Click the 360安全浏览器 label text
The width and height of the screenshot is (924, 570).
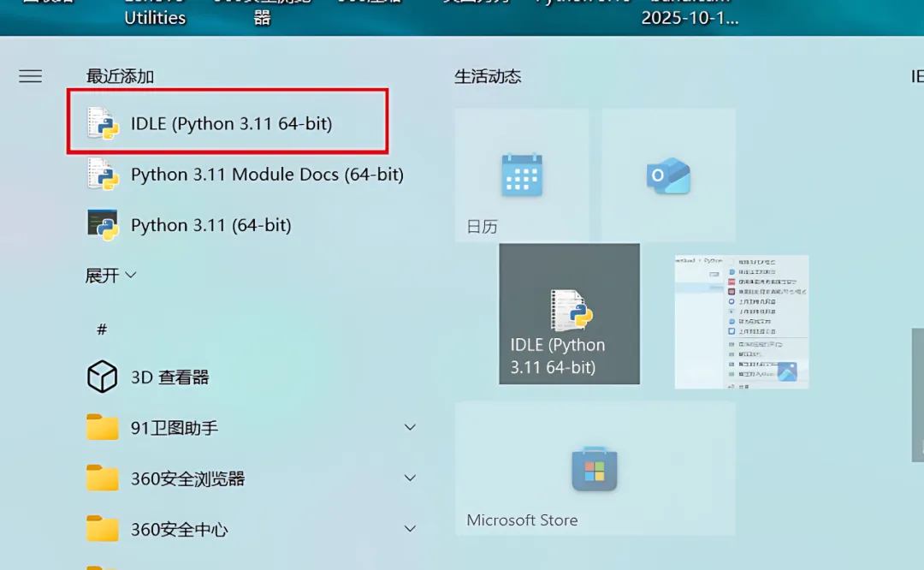(x=188, y=478)
